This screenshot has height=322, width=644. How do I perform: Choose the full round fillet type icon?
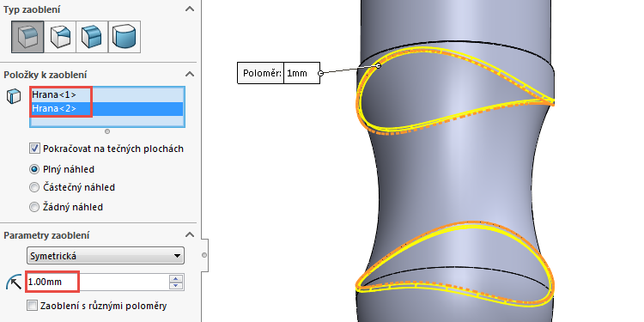click(125, 37)
